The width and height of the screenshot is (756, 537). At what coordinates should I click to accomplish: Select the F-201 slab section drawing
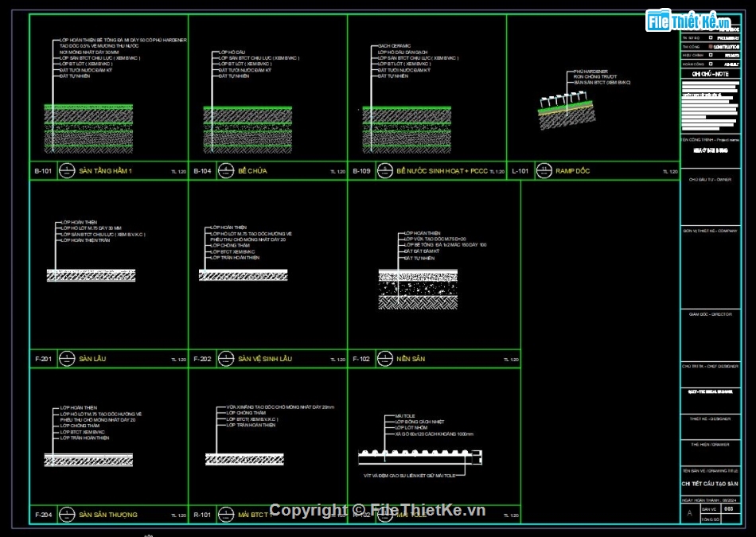click(92, 275)
